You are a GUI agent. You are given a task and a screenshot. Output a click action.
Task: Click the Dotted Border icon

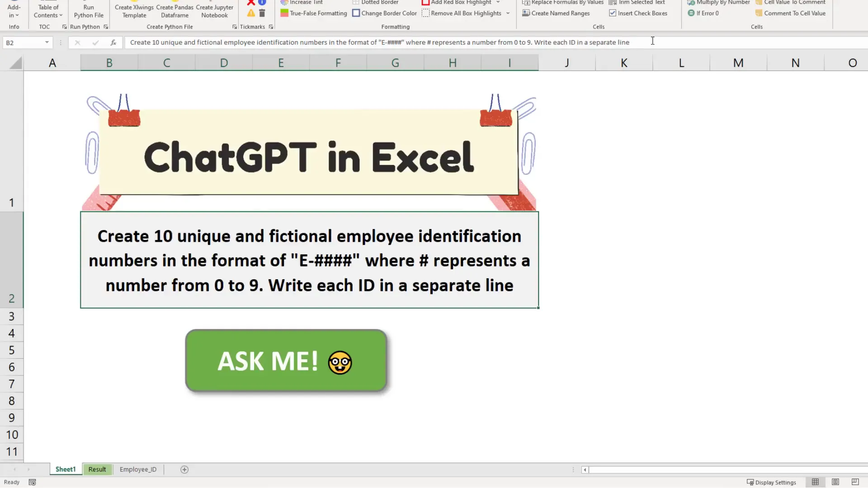pyautogui.click(x=376, y=3)
